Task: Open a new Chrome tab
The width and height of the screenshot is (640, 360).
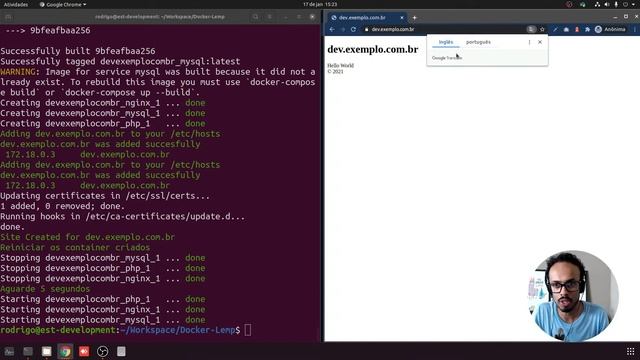Action: coord(414,18)
